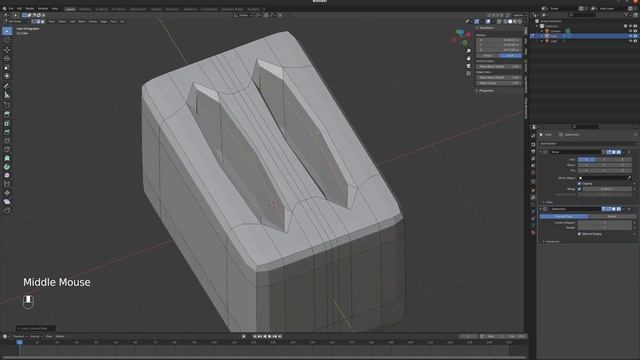Image resolution: width=640 pixels, height=360 pixels.
Task: Switch perspective/orthographic gizmo icon
Action: 469,73
